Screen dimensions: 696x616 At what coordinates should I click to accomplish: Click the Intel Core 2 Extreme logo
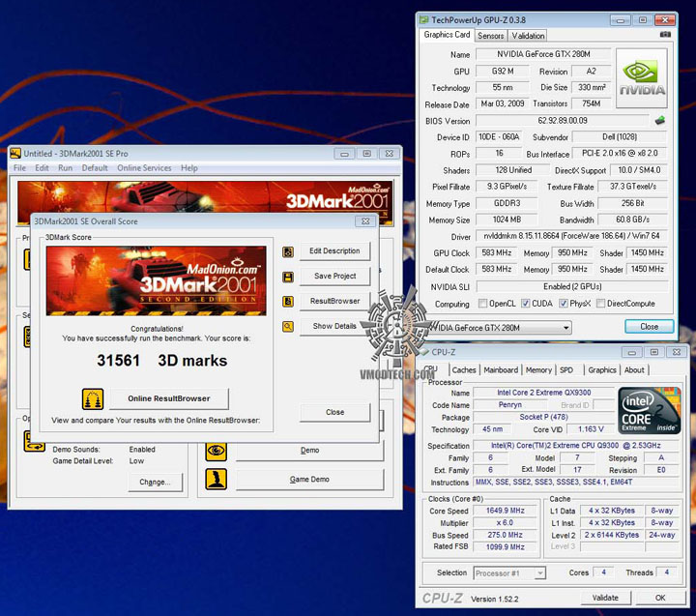tap(649, 410)
